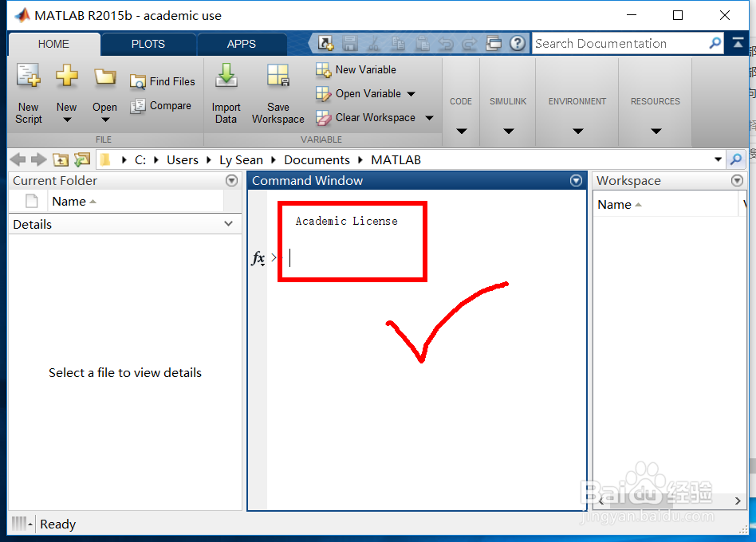Click the C: drive path segment
The image size is (756, 542).
coord(140,160)
